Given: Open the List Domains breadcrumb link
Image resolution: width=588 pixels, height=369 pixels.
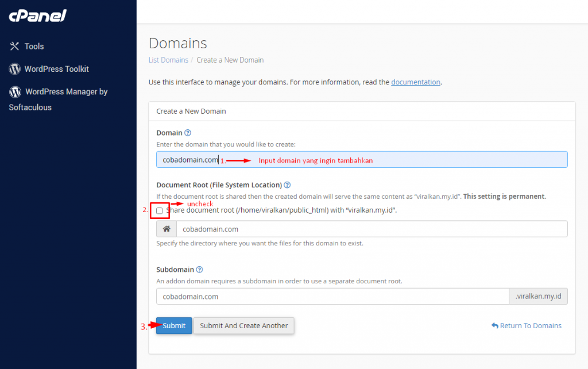Looking at the screenshot, I should point(168,60).
